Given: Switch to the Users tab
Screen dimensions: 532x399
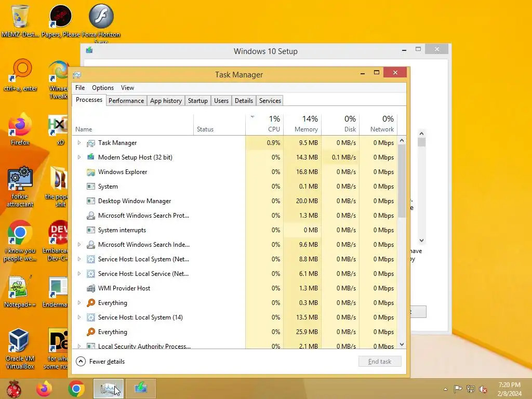Looking at the screenshot, I should point(221,101).
